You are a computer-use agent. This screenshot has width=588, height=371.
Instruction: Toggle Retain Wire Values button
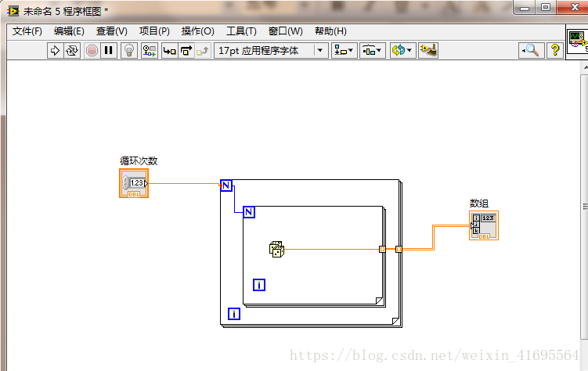coord(150,51)
